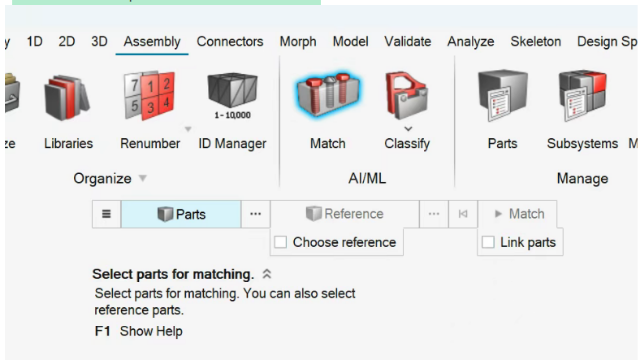Open the Analyze ribbon tab
This screenshot has height=360, width=640.
(471, 41)
